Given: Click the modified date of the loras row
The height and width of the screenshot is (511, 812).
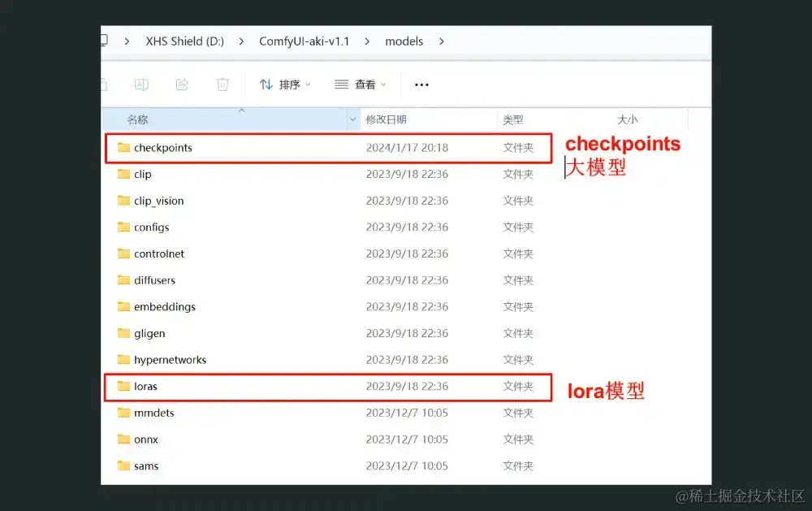Looking at the screenshot, I should (407, 386).
